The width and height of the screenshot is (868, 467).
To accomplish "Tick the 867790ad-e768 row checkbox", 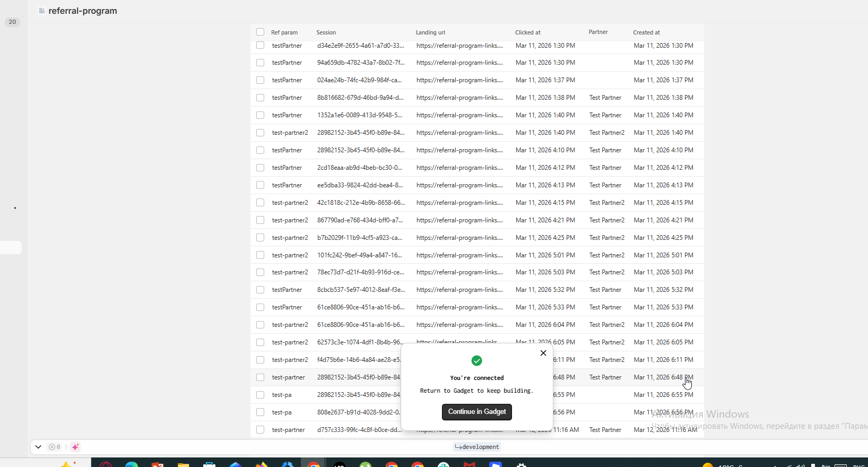I will [x=260, y=220].
